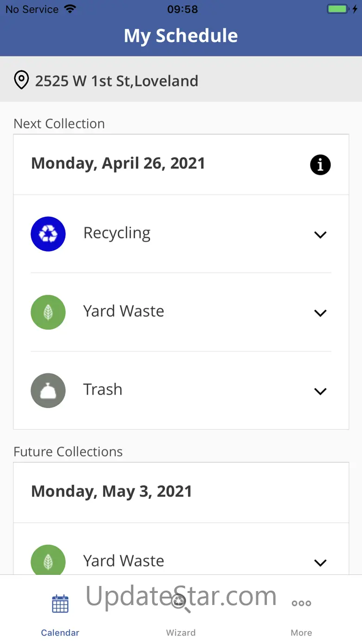Image resolution: width=362 pixels, height=644 pixels.
Task: Tap the location pin icon
Action: click(21, 80)
